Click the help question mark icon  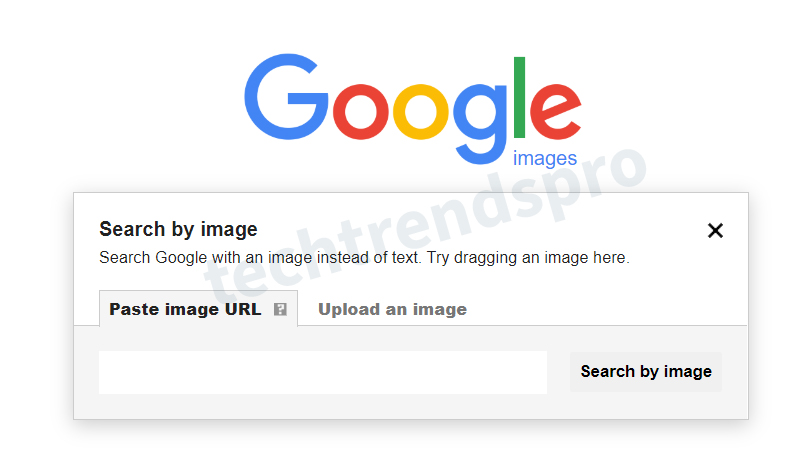click(x=280, y=309)
